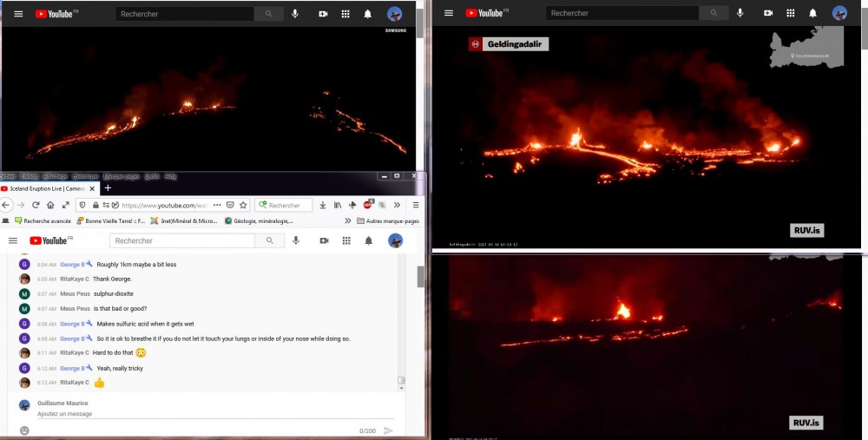This screenshot has width=868, height=440.
Task: Click the Autres marque-pages folder
Action: 387,220
